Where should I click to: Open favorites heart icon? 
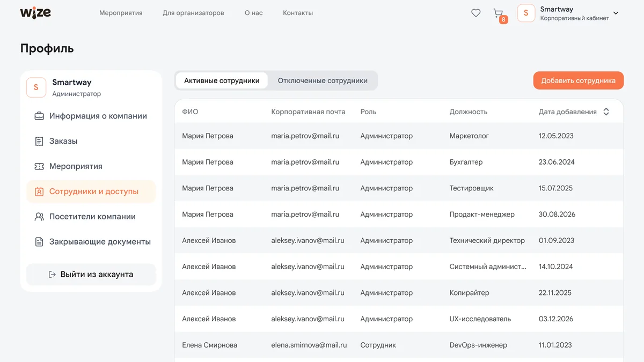(x=476, y=13)
